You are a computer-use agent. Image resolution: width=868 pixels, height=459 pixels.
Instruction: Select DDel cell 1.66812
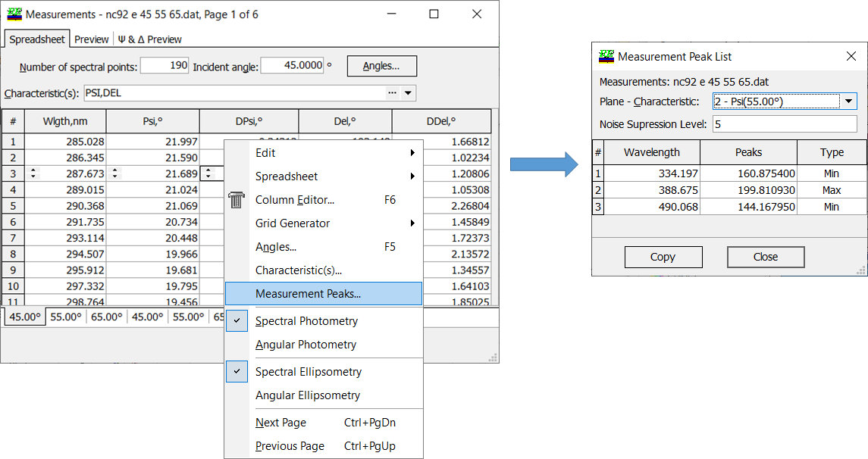coord(457,142)
